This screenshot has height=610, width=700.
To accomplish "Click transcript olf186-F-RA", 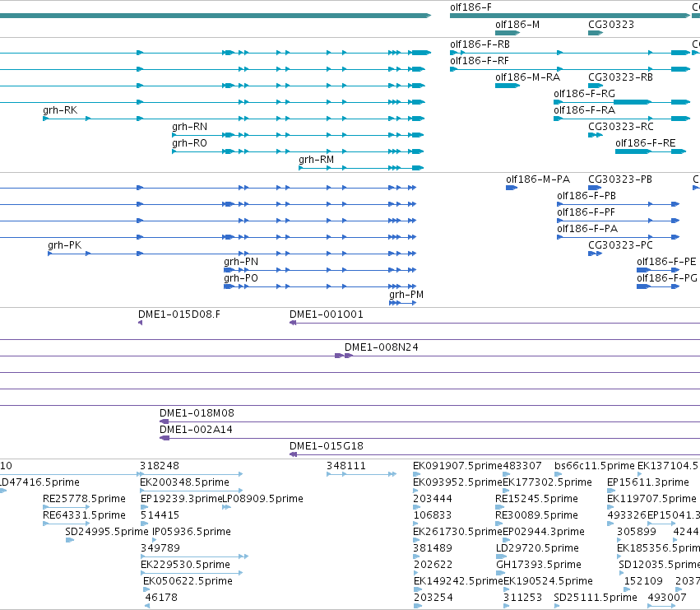I will coord(622,119).
